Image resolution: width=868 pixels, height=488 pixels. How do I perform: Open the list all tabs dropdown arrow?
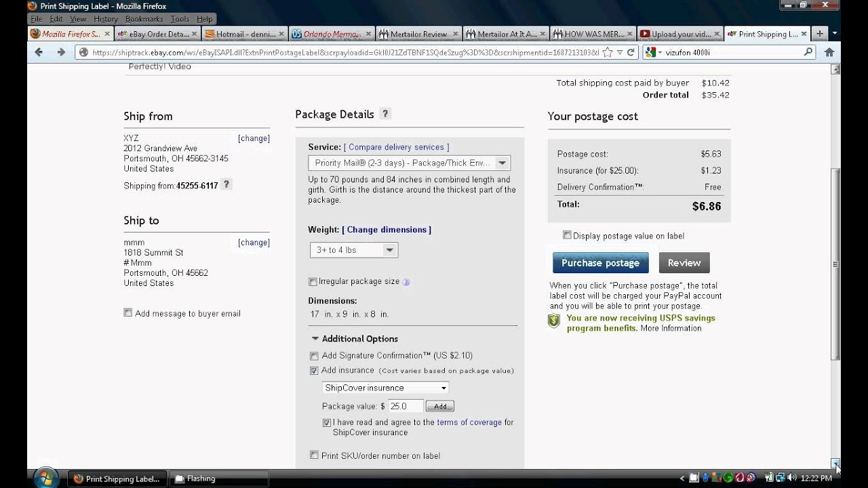(834, 33)
